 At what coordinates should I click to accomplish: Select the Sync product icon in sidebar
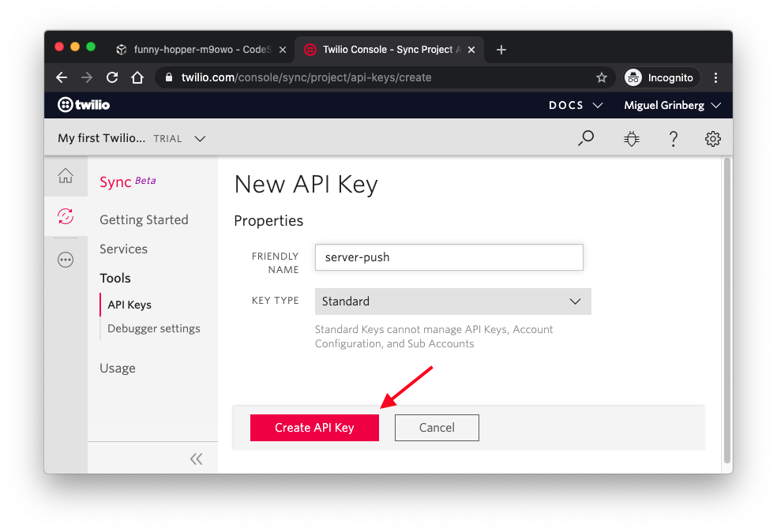[66, 216]
